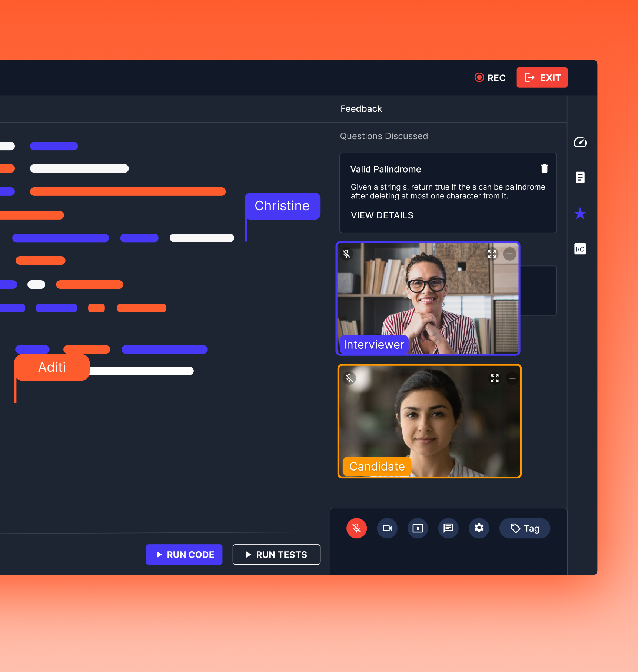
Task: Click VIEW DETAILS for Valid Palindrome
Action: (382, 215)
